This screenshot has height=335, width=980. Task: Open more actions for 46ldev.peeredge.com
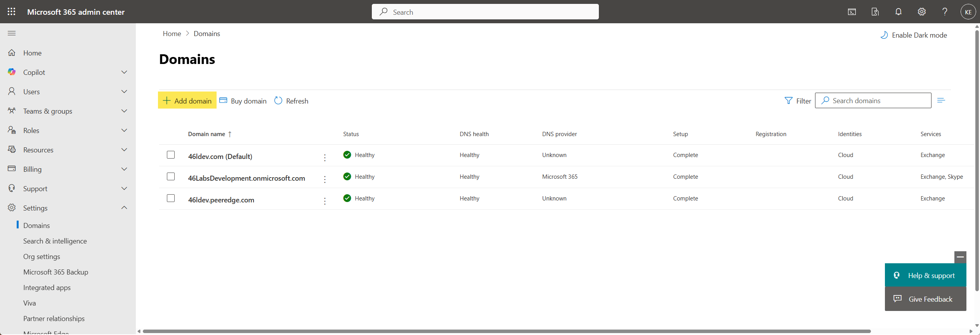click(325, 201)
